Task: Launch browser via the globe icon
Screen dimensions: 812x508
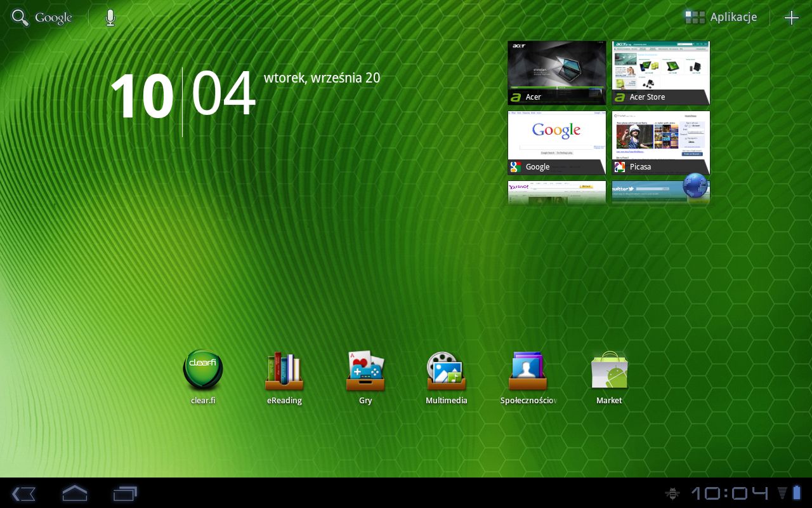Action: pos(696,185)
